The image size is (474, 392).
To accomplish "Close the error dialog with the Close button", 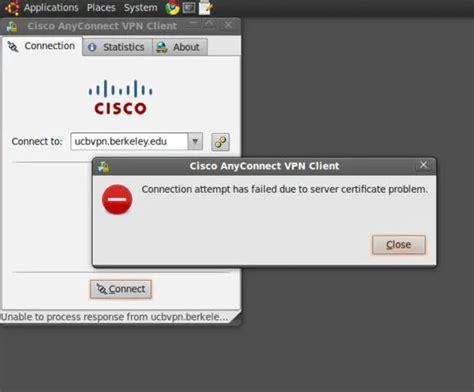I will pyautogui.click(x=399, y=245).
